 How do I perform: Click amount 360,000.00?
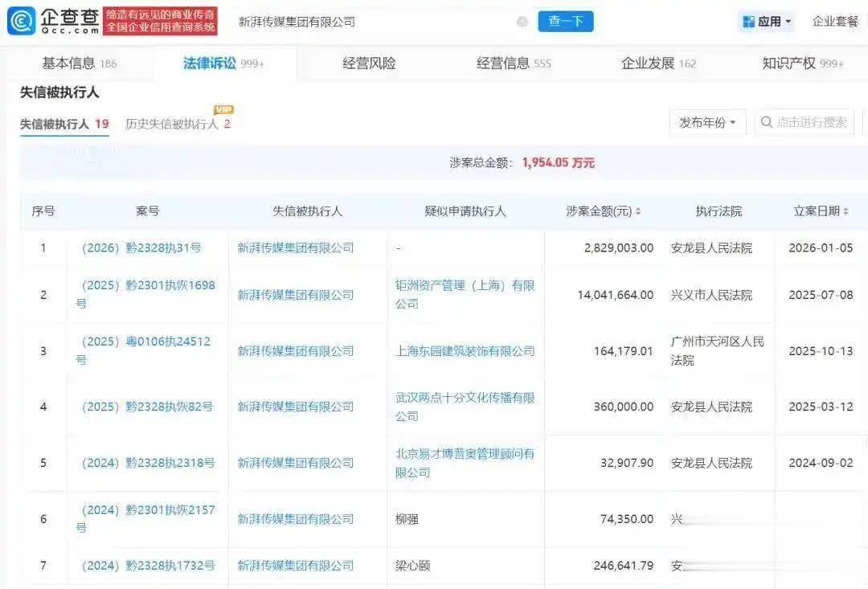(624, 407)
